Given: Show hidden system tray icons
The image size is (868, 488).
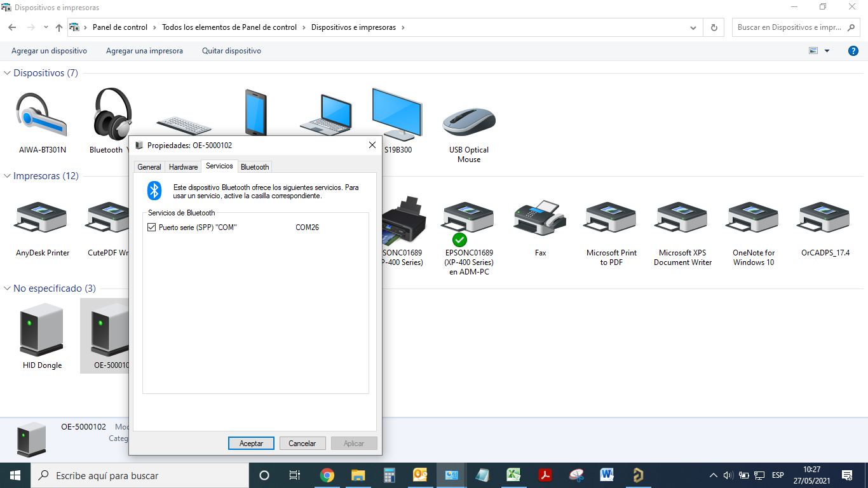Looking at the screenshot, I should [x=713, y=475].
